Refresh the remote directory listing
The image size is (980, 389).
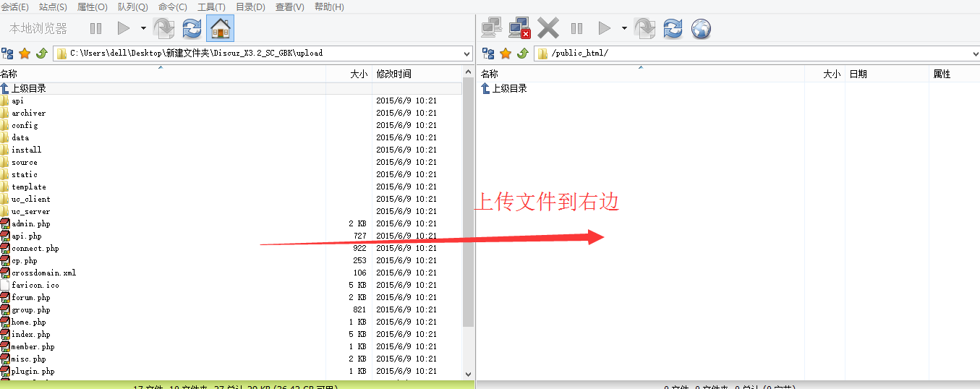(673, 28)
